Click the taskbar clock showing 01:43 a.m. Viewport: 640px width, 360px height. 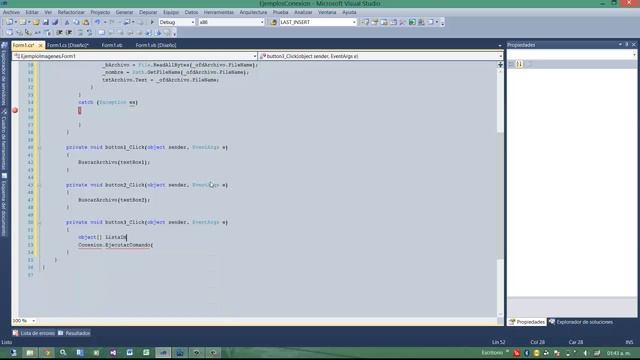(x=619, y=353)
